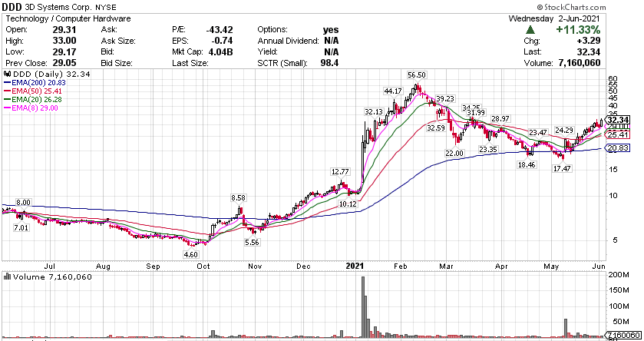644x341 pixels.
Task: Click Technology / Computer Hardware sector text
Action: [x=68, y=18]
